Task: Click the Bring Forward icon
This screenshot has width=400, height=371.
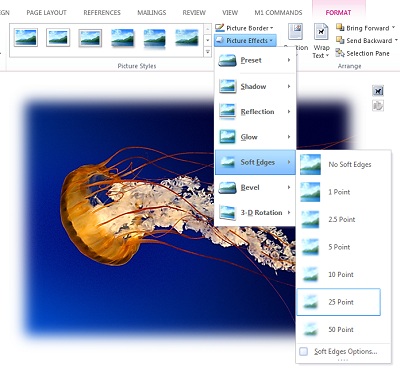Action: (340, 28)
